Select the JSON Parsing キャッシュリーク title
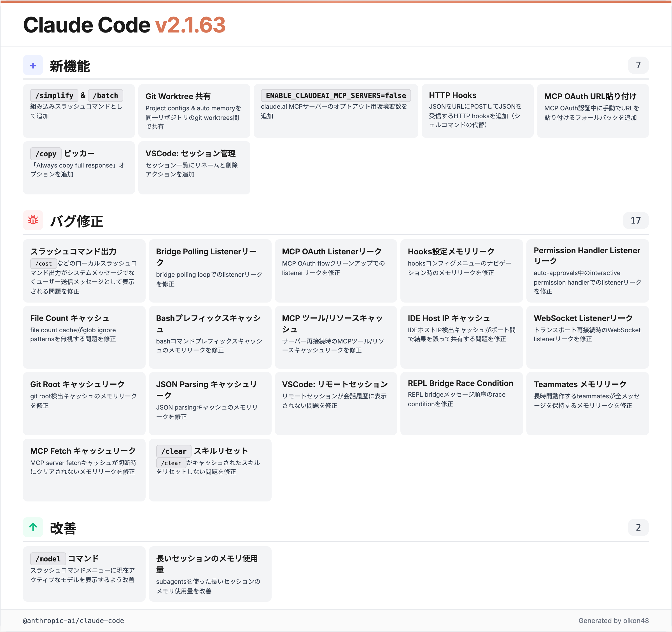 pyautogui.click(x=207, y=390)
